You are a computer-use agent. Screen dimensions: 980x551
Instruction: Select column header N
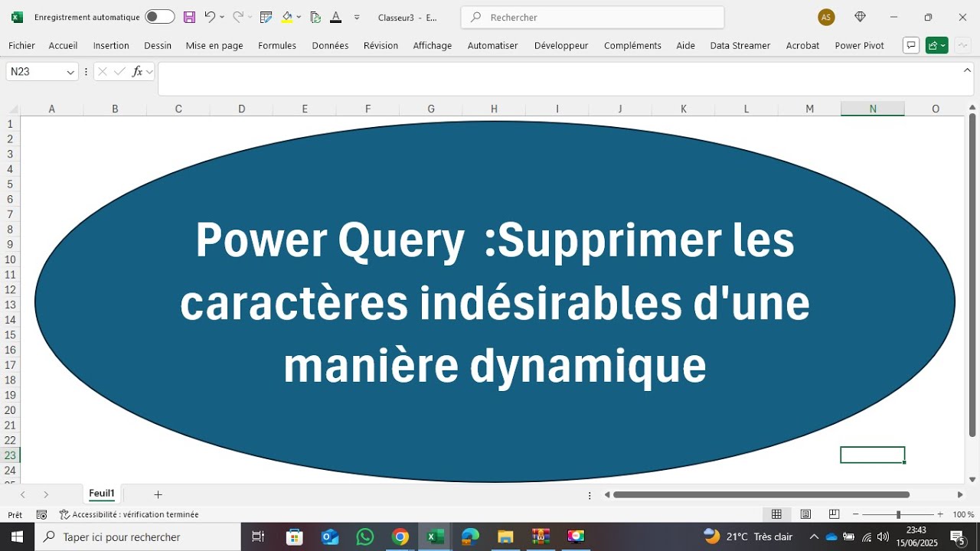(x=873, y=109)
